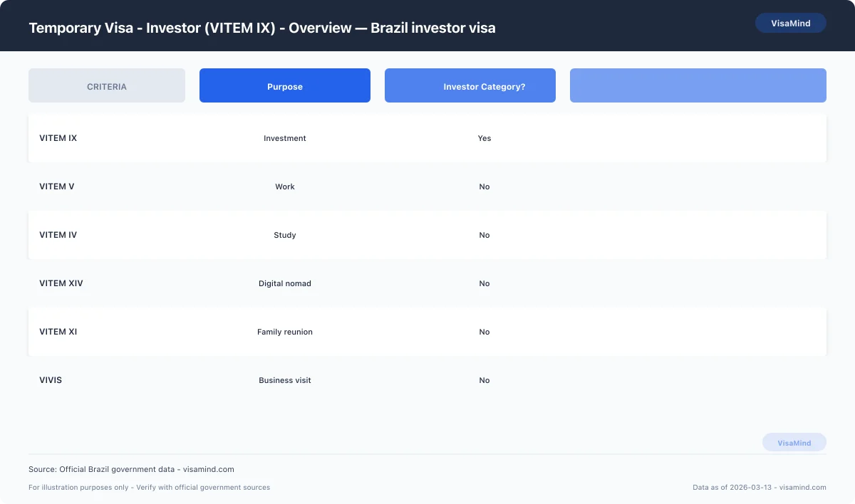Click the VisaMind badge in the header
855x504 pixels.
point(790,23)
